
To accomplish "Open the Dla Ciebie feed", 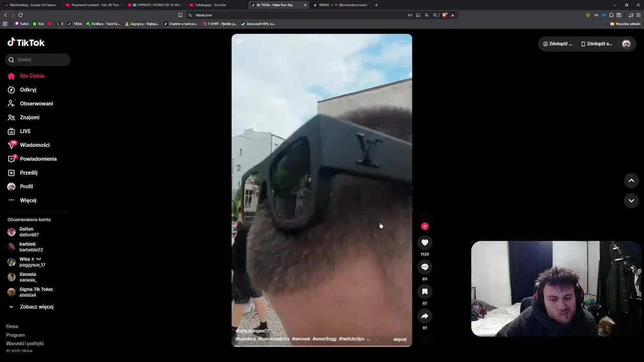I will coord(32,76).
